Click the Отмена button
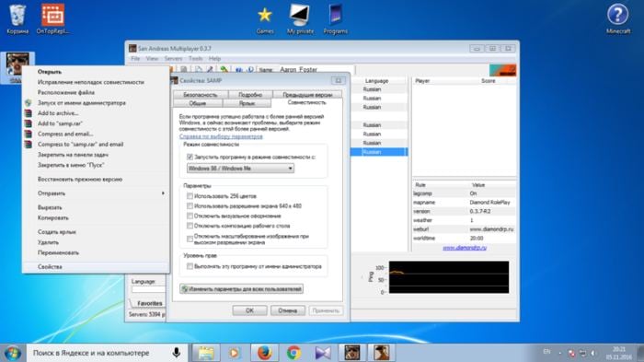Screen dimensions: 644x362 point(287,310)
